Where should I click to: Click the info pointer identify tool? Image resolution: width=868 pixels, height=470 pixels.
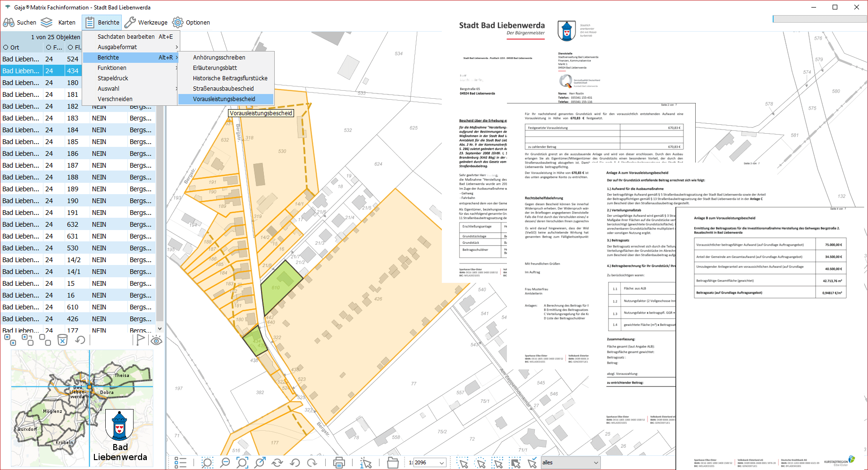366,462
